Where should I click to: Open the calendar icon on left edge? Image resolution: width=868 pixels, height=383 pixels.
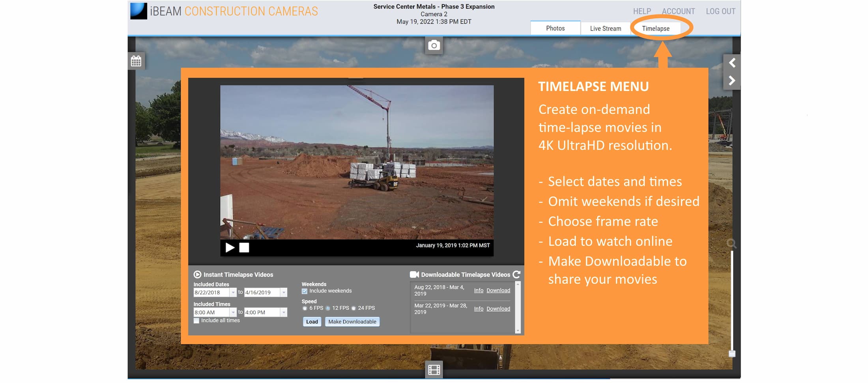[136, 61]
